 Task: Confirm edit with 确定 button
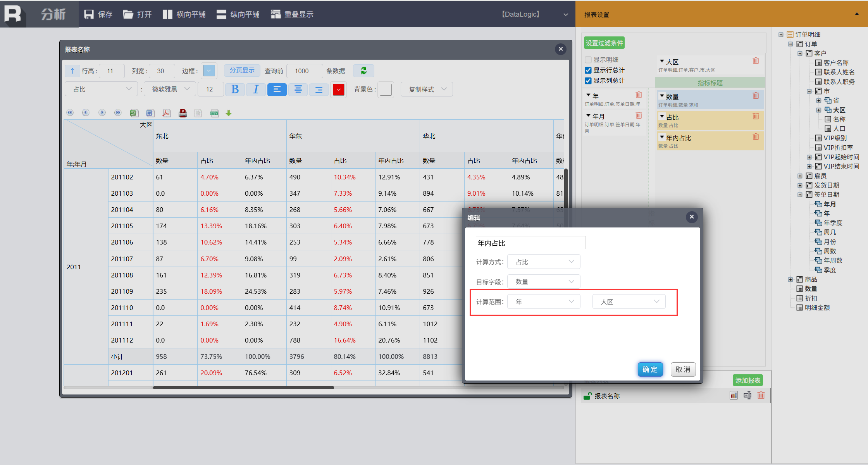650,369
